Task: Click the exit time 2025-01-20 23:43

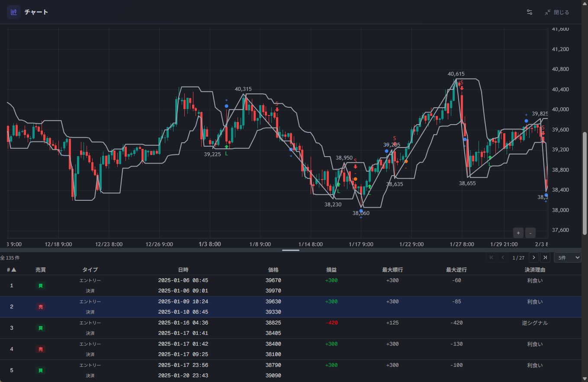Action: (x=183, y=376)
